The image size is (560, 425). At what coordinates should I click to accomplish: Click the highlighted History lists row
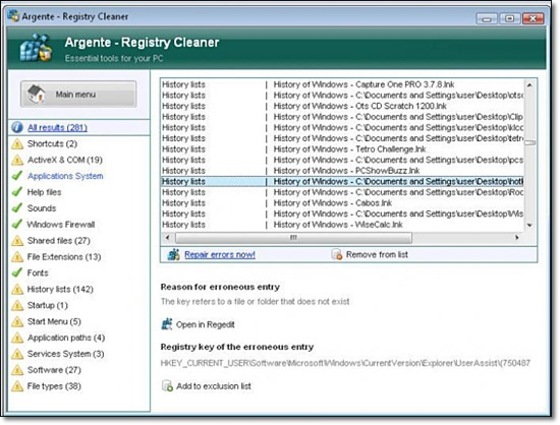342,181
